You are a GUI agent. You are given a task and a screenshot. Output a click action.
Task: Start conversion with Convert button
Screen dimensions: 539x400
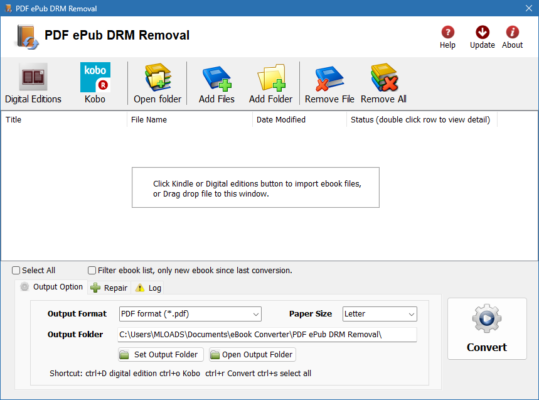pyautogui.click(x=487, y=329)
